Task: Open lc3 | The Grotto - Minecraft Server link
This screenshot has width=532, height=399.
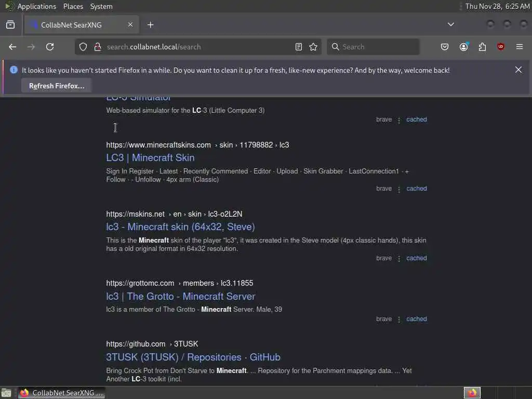Action: click(180, 297)
